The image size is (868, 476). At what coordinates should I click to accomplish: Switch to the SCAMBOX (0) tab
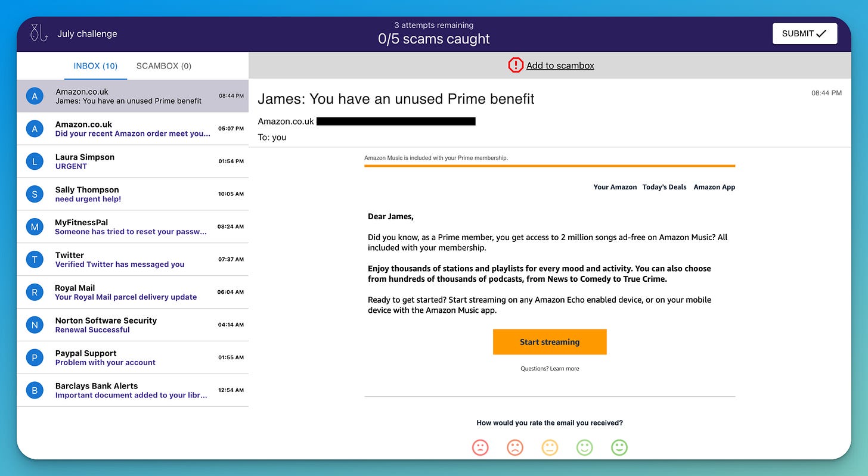click(164, 66)
